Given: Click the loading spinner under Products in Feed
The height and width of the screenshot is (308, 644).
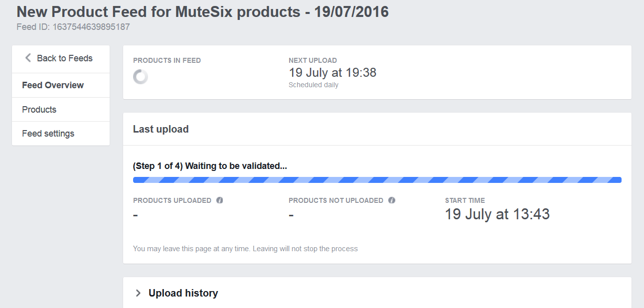Looking at the screenshot, I should (x=141, y=77).
